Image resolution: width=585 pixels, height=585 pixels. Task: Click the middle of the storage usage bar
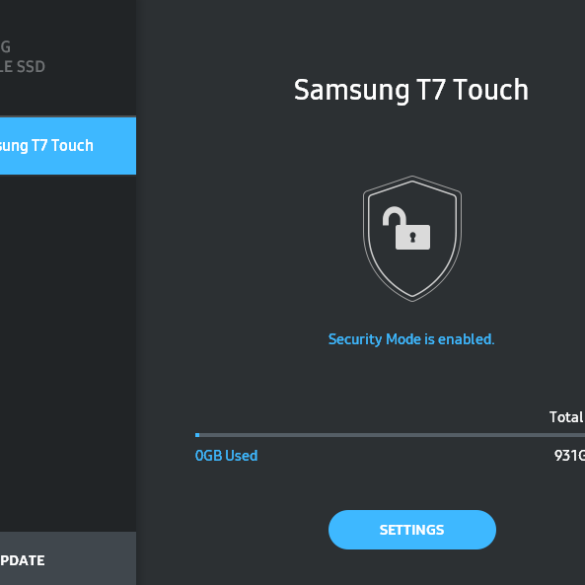[390, 435]
